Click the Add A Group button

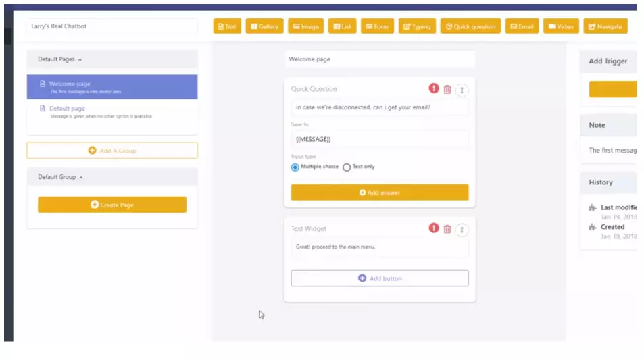click(x=112, y=151)
